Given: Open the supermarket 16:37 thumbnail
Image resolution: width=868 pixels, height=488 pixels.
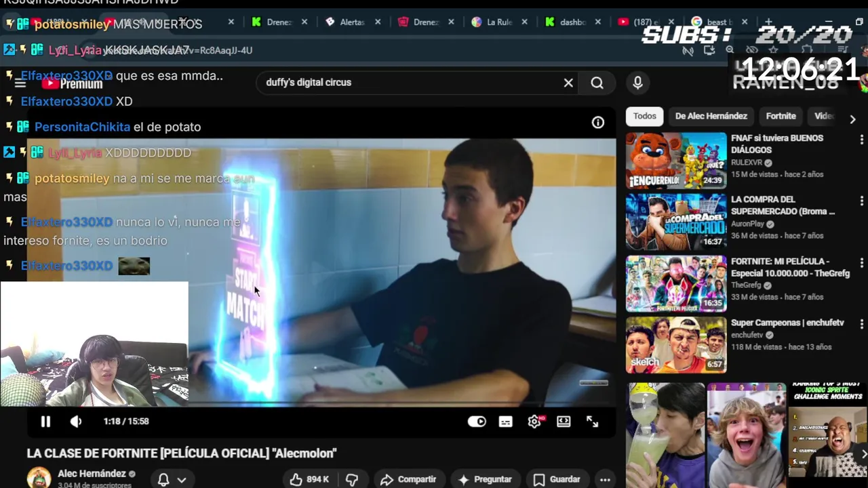Looking at the screenshot, I should [676, 222].
